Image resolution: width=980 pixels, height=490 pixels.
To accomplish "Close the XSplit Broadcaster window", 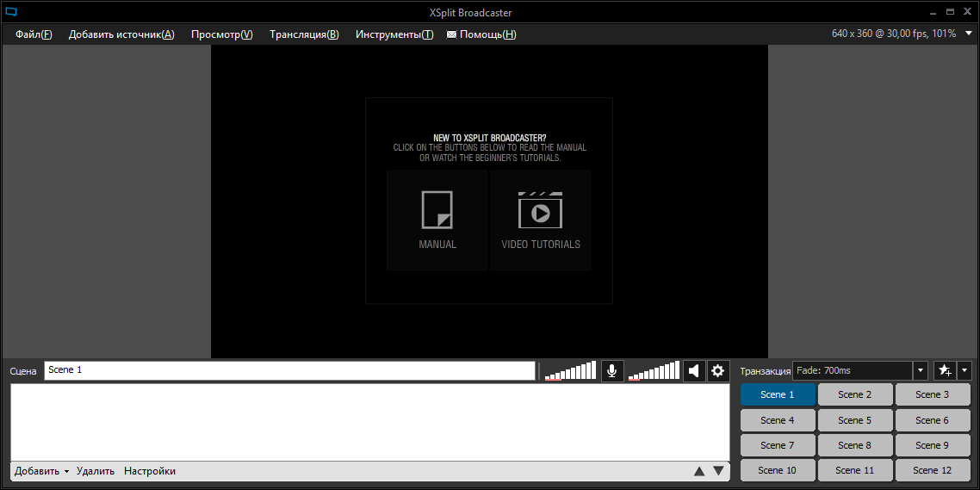I will (x=967, y=12).
